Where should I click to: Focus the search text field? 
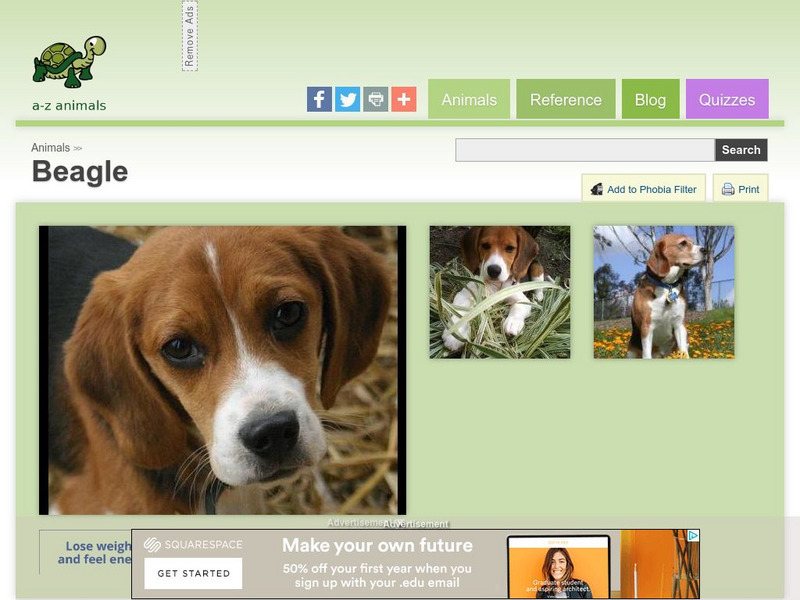[x=585, y=150]
